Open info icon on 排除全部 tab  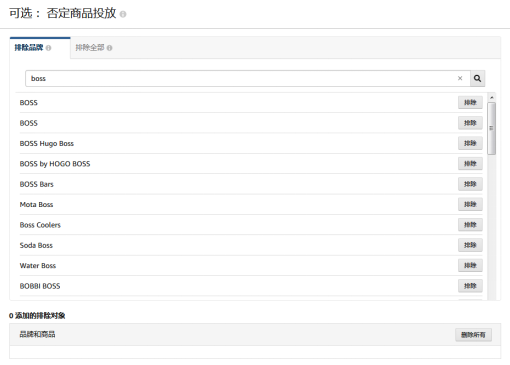(x=109, y=48)
